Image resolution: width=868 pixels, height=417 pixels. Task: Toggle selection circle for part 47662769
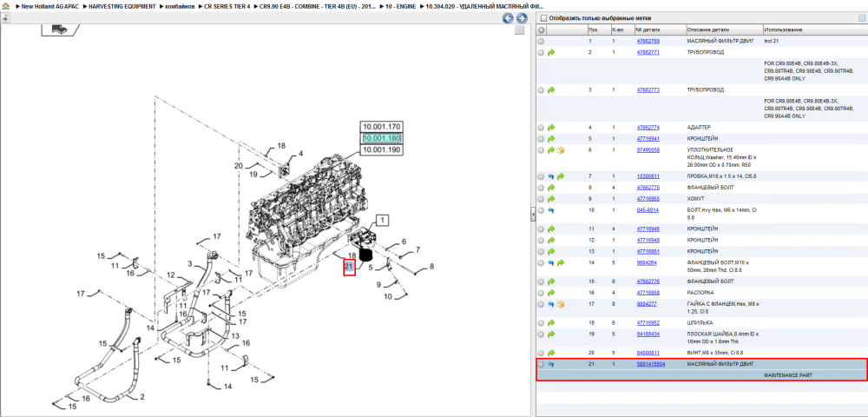[x=541, y=41]
